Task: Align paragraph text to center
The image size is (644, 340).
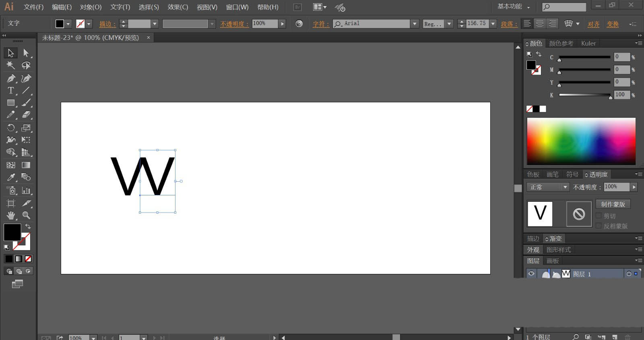Action: coord(540,23)
